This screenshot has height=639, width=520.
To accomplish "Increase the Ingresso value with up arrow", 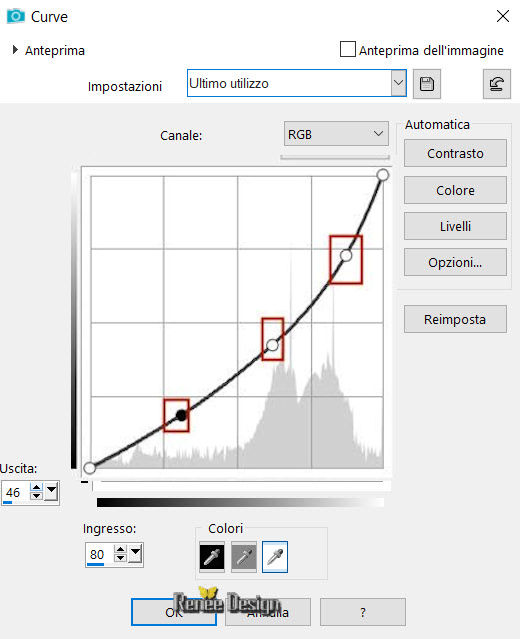I will pyautogui.click(x=120, y=550).
